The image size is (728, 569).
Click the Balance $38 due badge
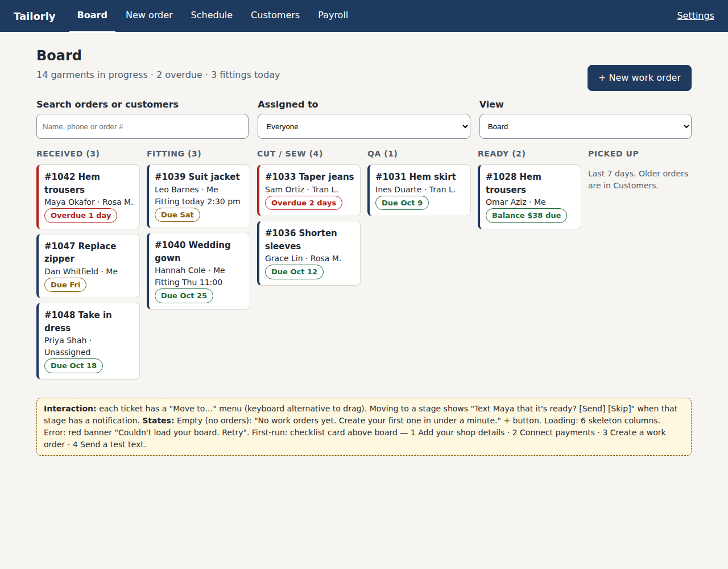click(x=526, y=216)
